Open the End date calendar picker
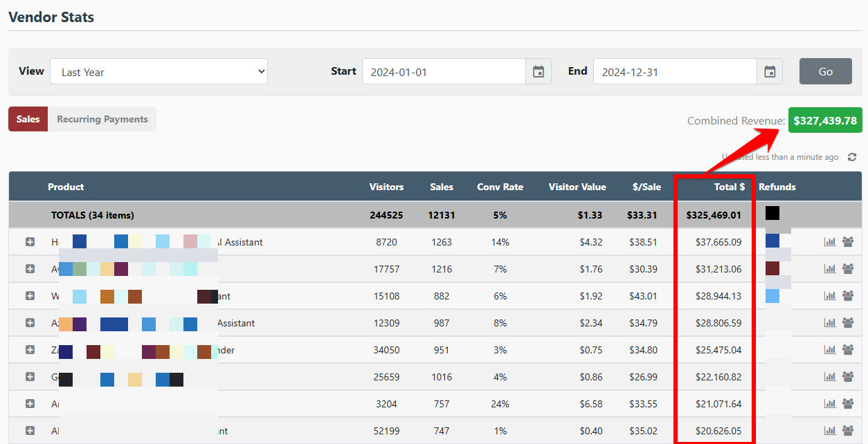This screenshot has height=444, width=868. point(770,72)
